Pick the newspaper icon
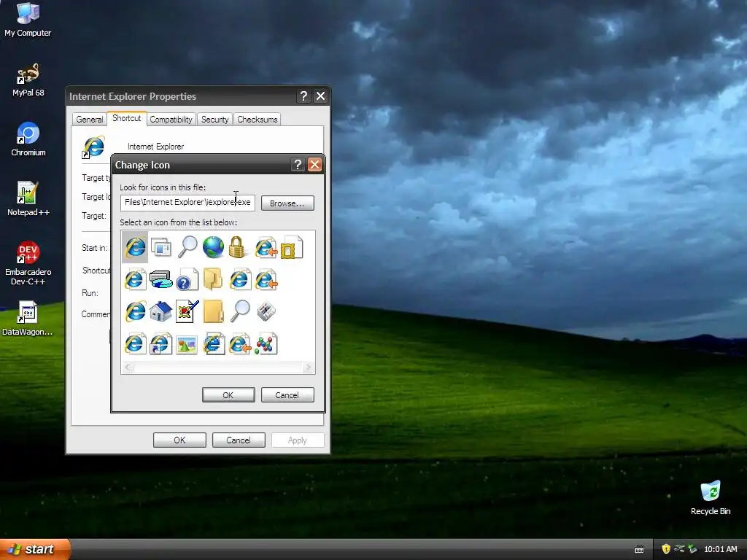Screen dimensions: 747x560 (266, 311)
